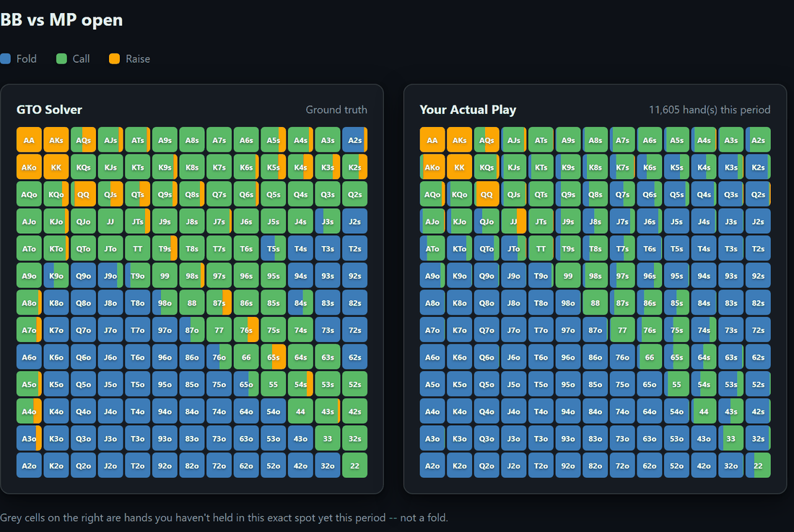794x532 pixels.
Task: Click the Call legend green swatch
Action: coord(61,58)
